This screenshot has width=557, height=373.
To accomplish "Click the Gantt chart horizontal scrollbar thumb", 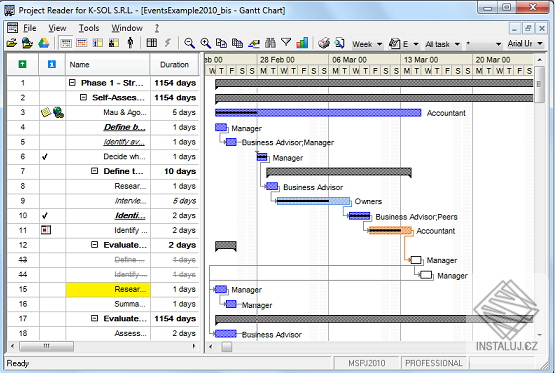I will [x=227, y=346].
